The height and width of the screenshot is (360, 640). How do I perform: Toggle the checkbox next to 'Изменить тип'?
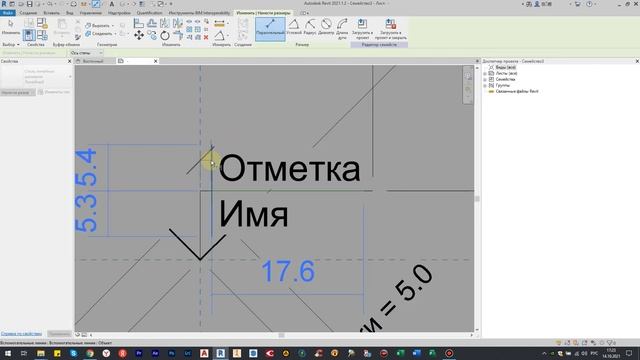coord(40,92)
